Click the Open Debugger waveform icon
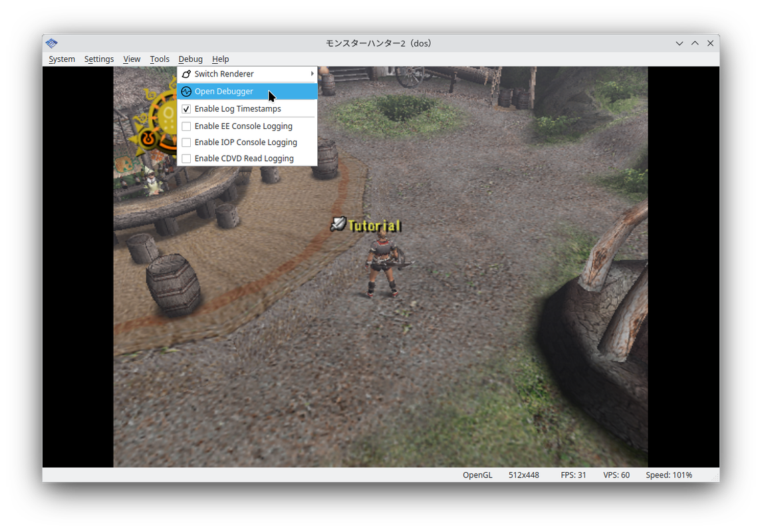Image resolution: width=762 pixels, height=532 pixels. tap(186, 91)
